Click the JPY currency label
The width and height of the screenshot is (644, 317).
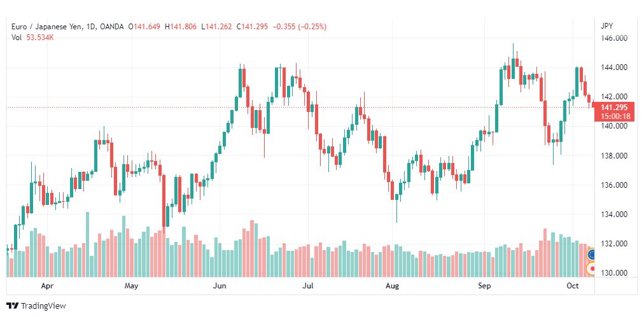pyautogui.click(x=606, y=26)
